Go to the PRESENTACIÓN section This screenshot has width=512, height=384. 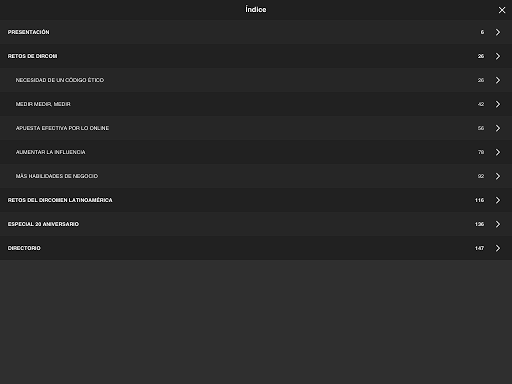point(256,32)
